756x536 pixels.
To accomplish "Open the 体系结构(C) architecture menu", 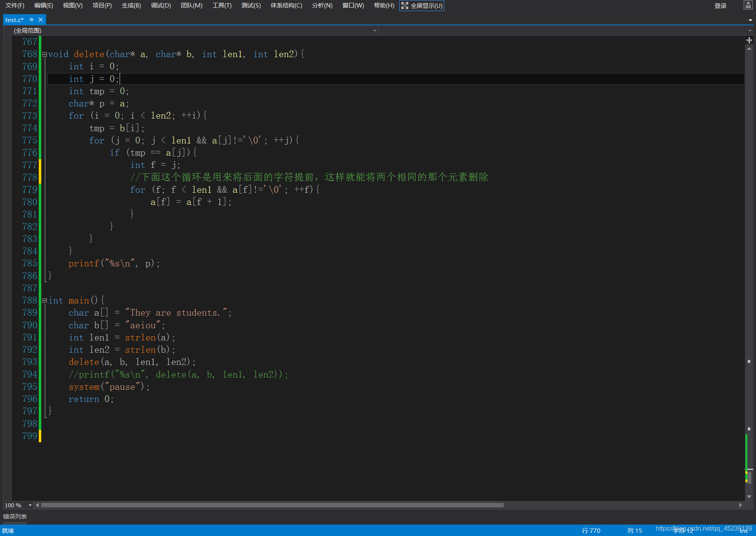I will [286, 6].
